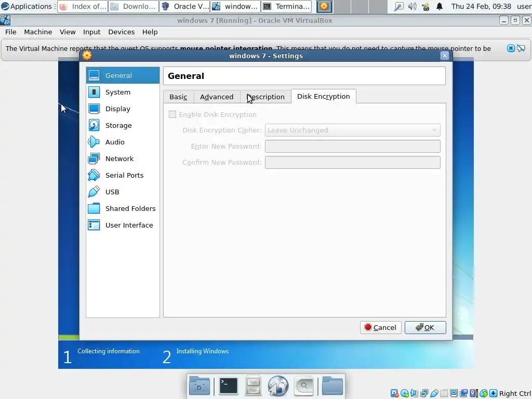Viewport: 532px width, 399px height.
Task: Go to Audio settings
Action: (x=123, y=142)
